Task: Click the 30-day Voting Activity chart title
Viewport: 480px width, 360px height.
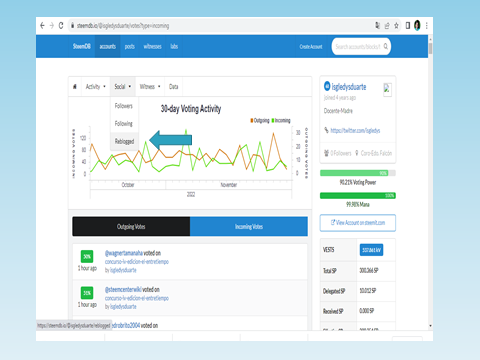Action: click(191, 109)
